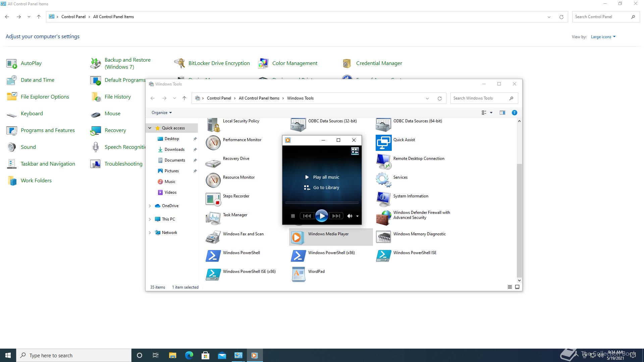This screenshot has width=644, height=362.
Task: Select Downloads in navigation pane
Action: click(x=174, y=149)
